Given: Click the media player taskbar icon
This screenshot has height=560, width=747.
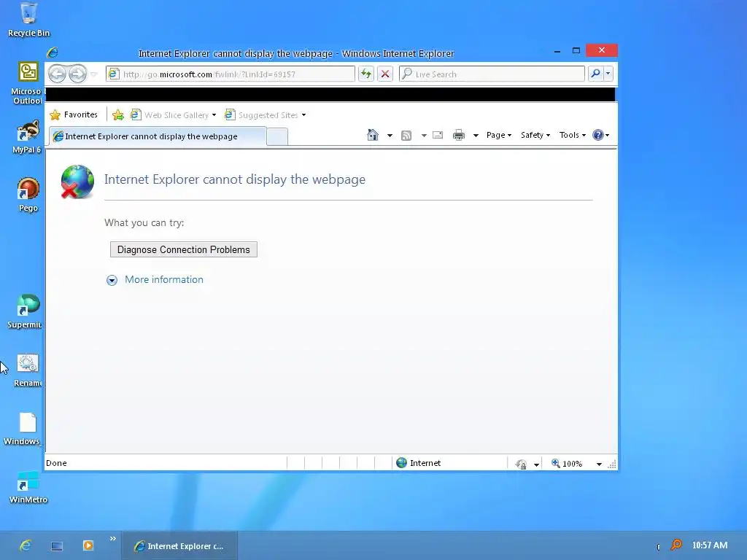Looking at the screenshot, I should coord(88,545).
